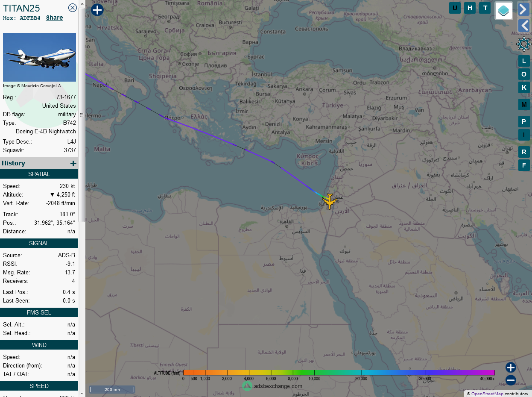Click the left chevron sidebar arrow
The image size is (532, 397).
pos(523,26)
